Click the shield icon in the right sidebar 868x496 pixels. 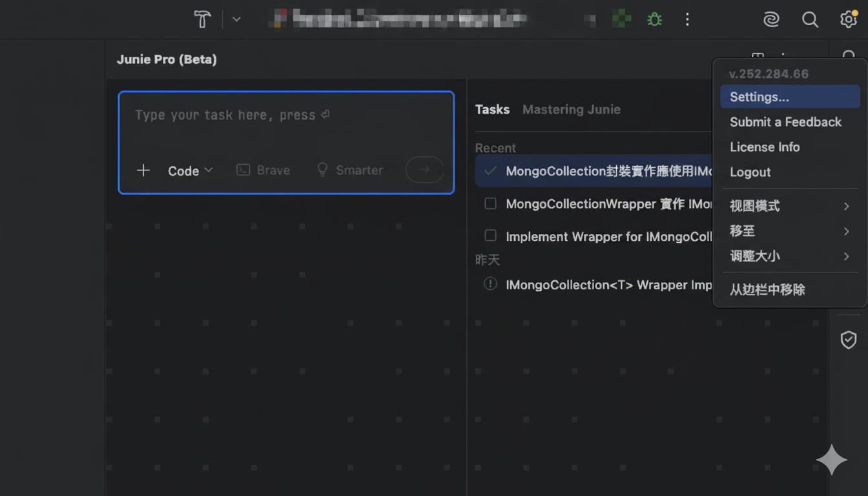pos(848,340)
